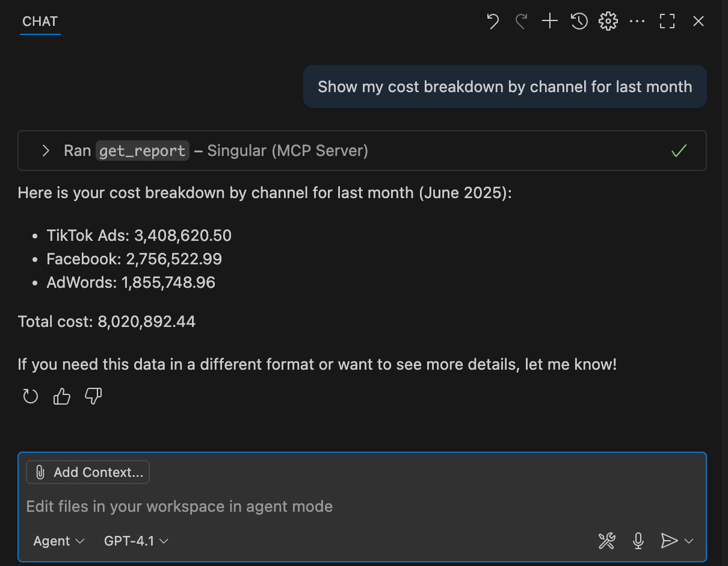Screen dimensions: 728x566
Task: Rate the response unhelpful with thumbs down
Action: pyautogui.click(x=93, y=396)
